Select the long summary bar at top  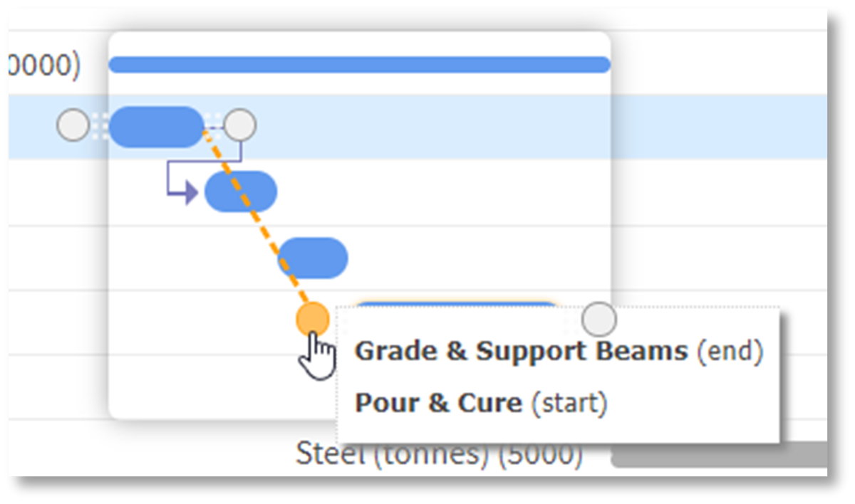(359, 65)
